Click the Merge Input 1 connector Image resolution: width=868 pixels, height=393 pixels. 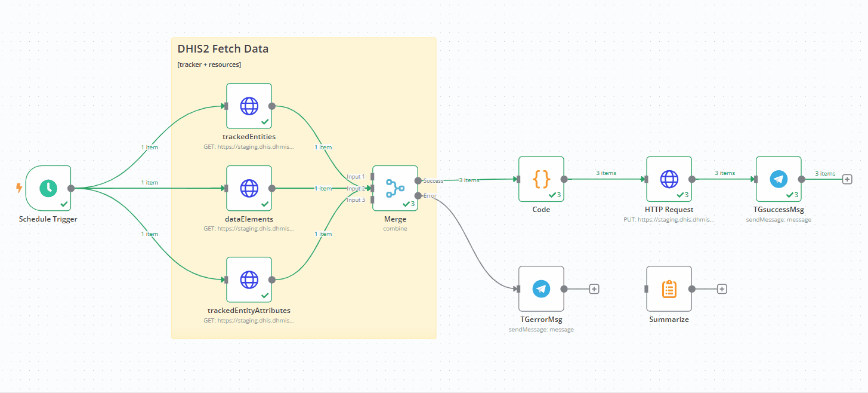372,177
